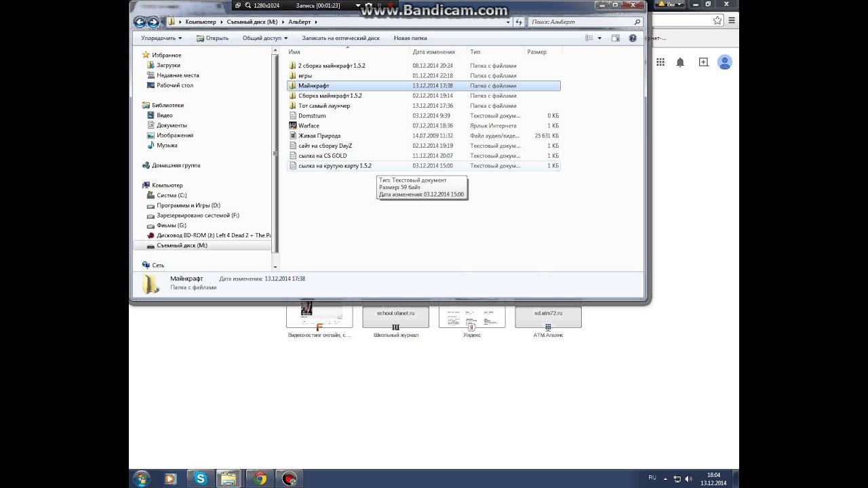Click the Открыть toolbar button
This screenshot has width=868, height=488.
click(x=212, y=38)
